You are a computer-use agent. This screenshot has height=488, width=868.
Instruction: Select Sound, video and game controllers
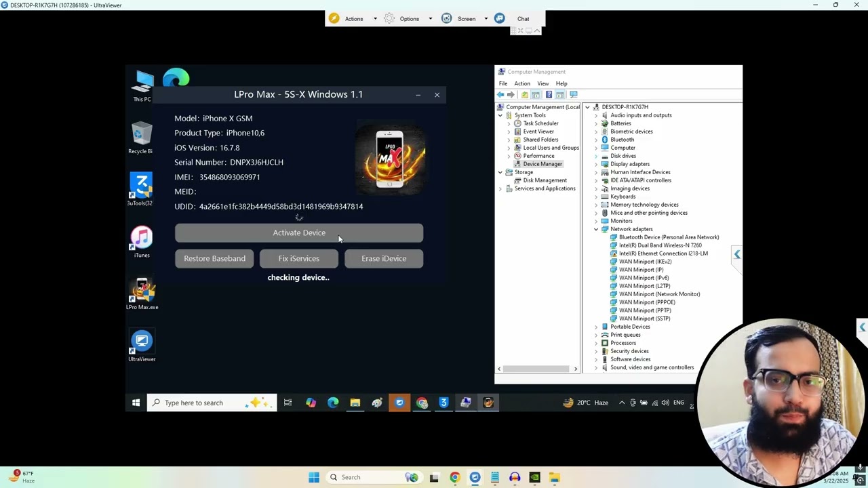pyautogui.click(x=652, y=367)
